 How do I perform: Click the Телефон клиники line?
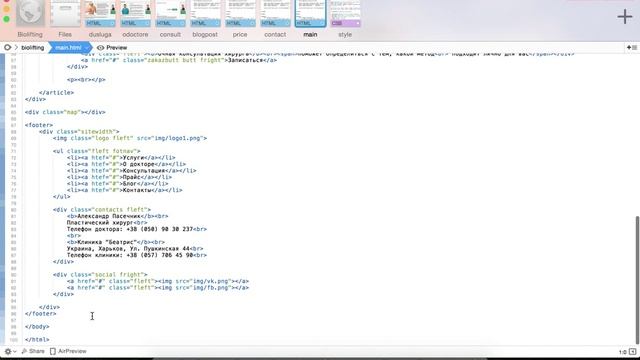point(137,255)
